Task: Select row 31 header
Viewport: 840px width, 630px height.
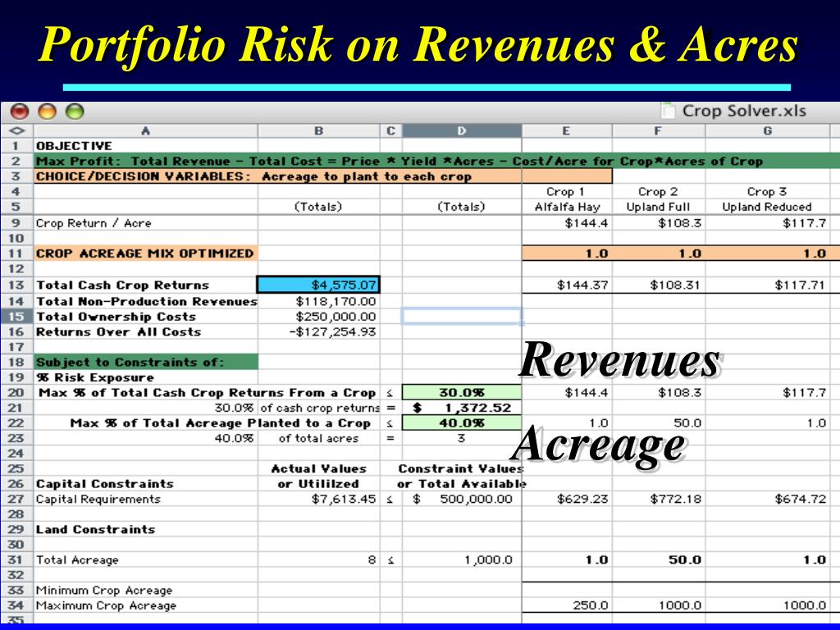Action: 16,559
